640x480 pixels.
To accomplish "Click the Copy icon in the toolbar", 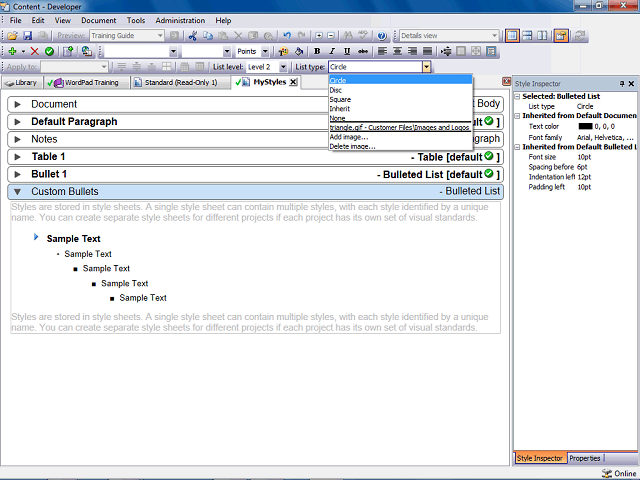I will [208, 36].
